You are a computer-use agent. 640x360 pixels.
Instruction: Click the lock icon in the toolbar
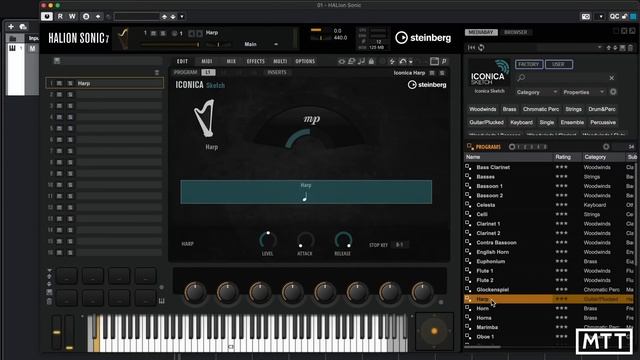371,61
